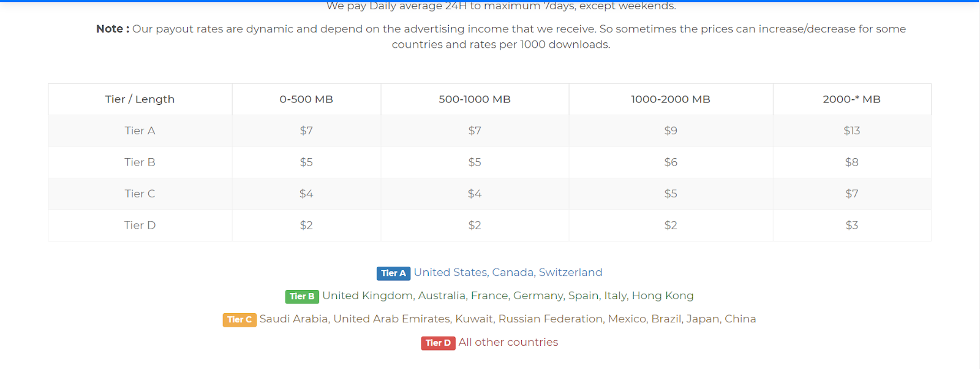The height and width of the screenshot is (369, 980).
Task: Click the blue Tier A badge
Action: click(393, 273)
